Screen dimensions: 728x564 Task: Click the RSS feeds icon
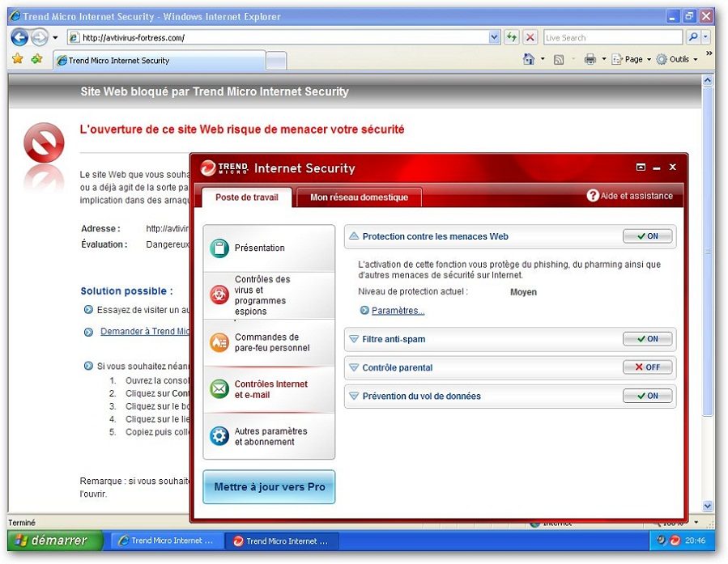click(x=559, y=59)
